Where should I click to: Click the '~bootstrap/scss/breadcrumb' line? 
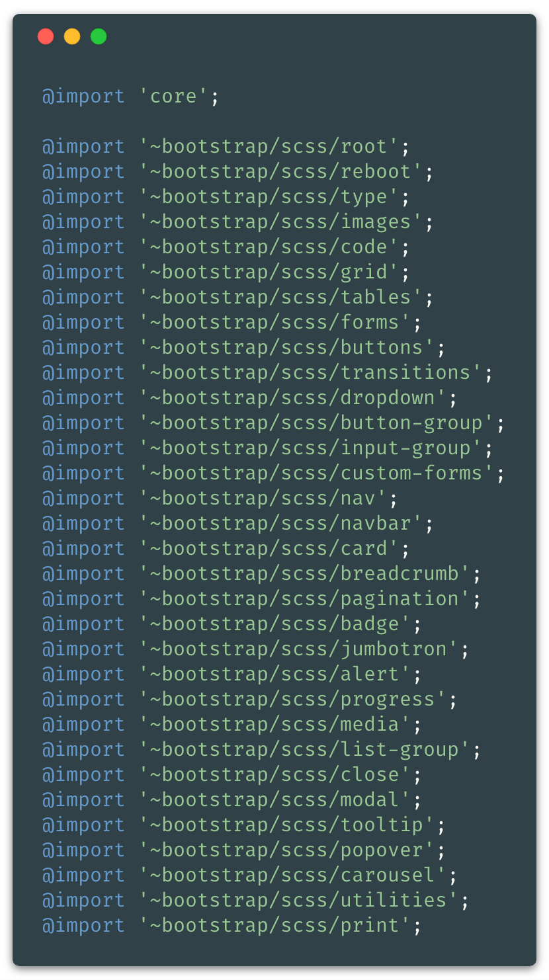pyautogui.click(x=262, y=574)
